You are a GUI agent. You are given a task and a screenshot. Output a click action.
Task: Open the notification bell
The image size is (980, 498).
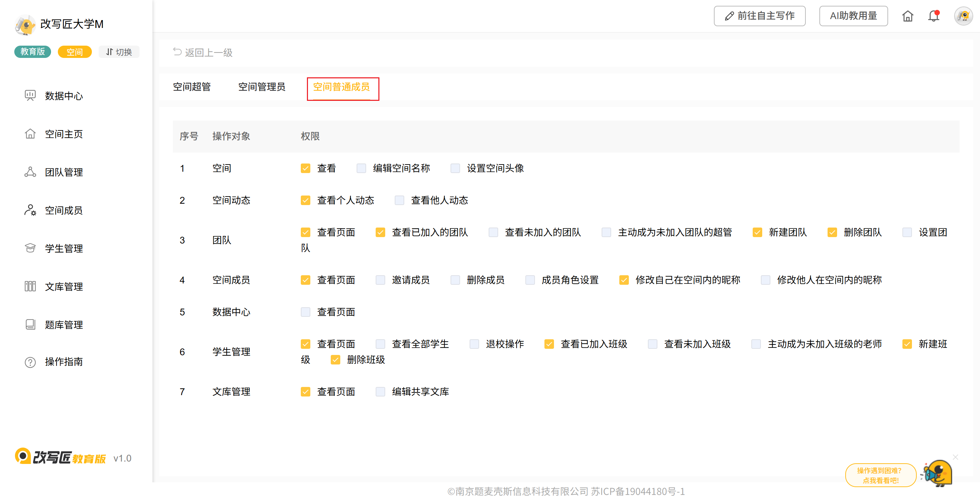coord(933,16)
